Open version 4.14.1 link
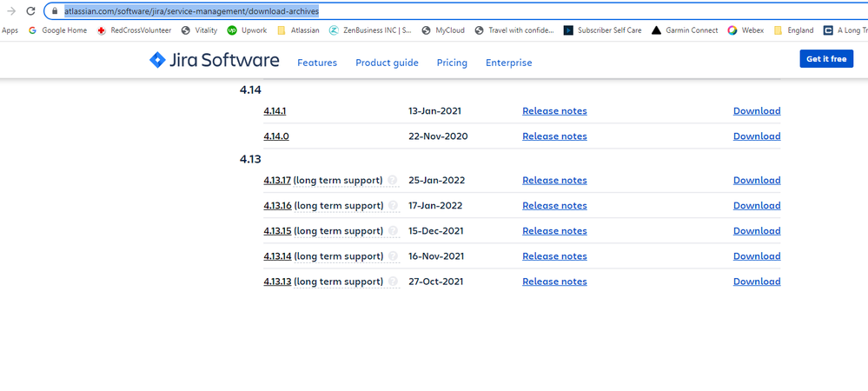This screenshot has height=391, width=868. (275, 110)
